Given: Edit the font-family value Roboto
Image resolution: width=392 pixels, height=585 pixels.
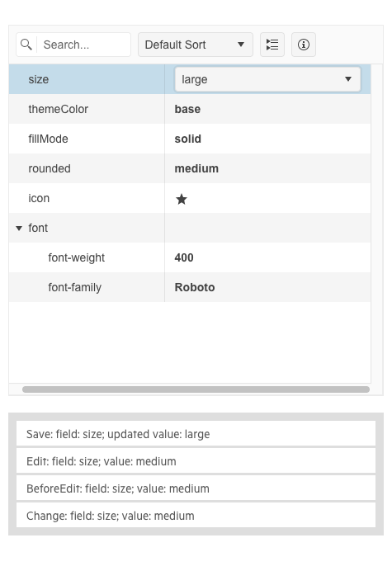Looking at the screenshot, I should 195,287.
